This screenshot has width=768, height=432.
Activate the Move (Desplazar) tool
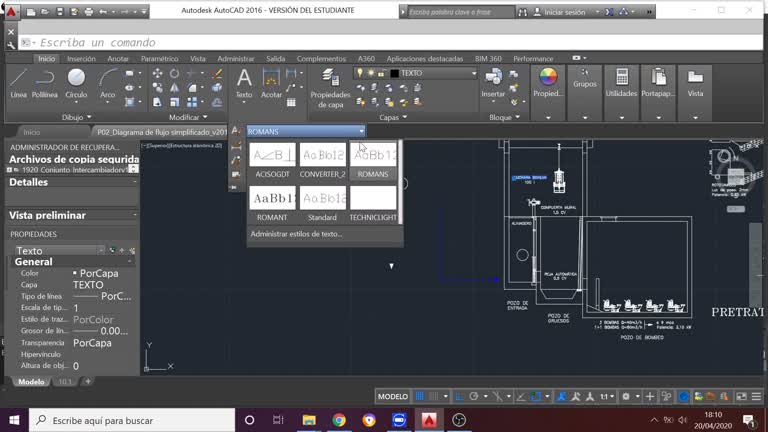157,73
